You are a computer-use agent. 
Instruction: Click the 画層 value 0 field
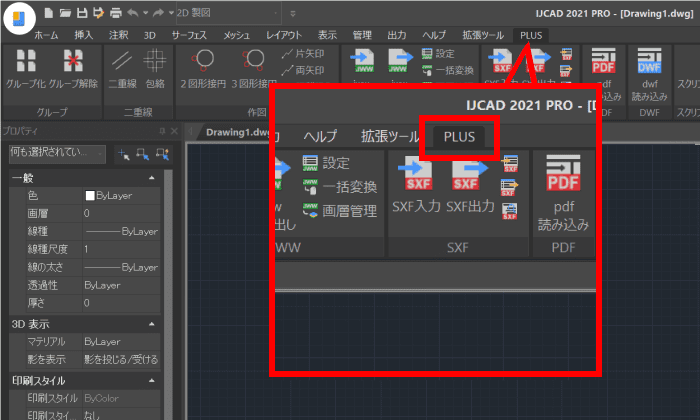[x=121, y=213]
